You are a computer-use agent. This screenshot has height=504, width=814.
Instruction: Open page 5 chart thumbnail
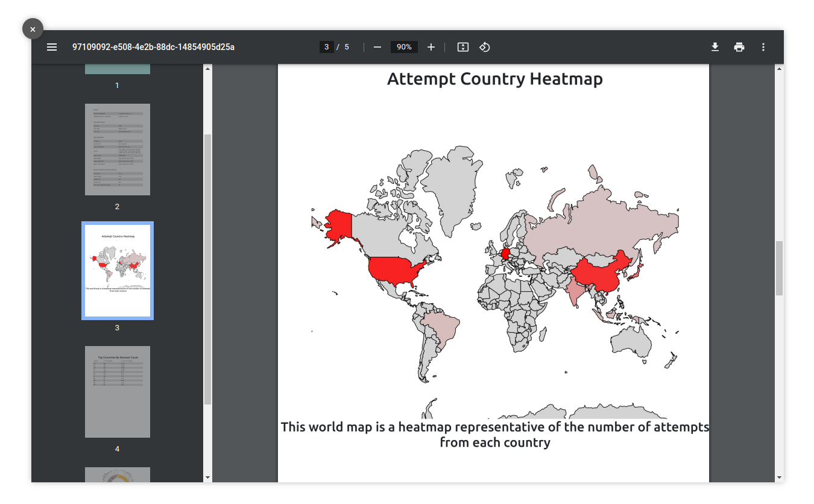click(118, 474)
